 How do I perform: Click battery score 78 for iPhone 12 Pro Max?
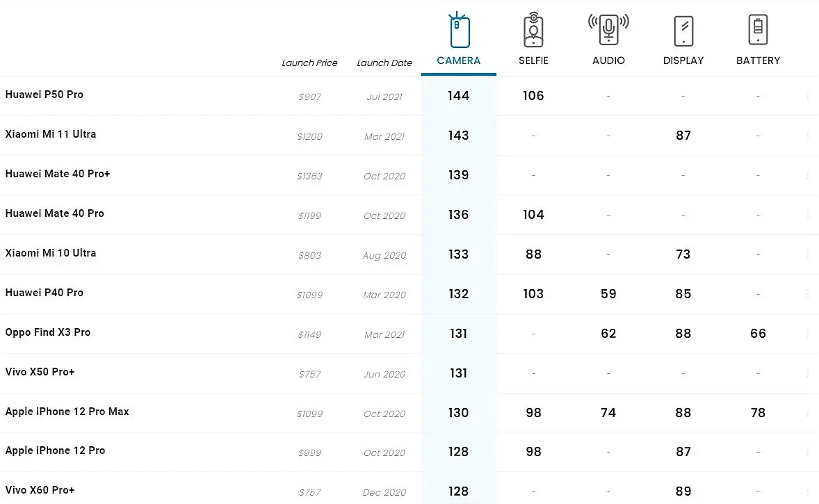(758, 413)
